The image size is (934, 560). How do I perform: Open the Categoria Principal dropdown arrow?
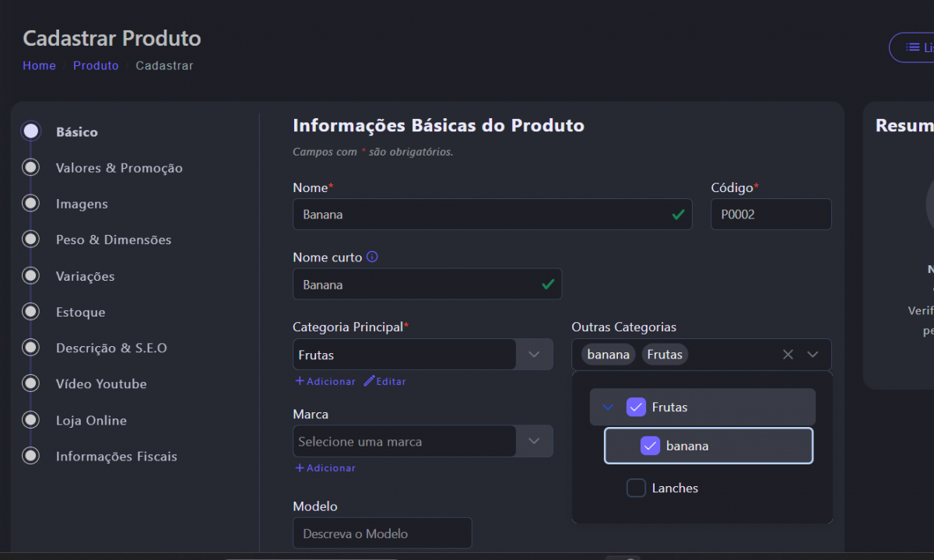[534, 355]
